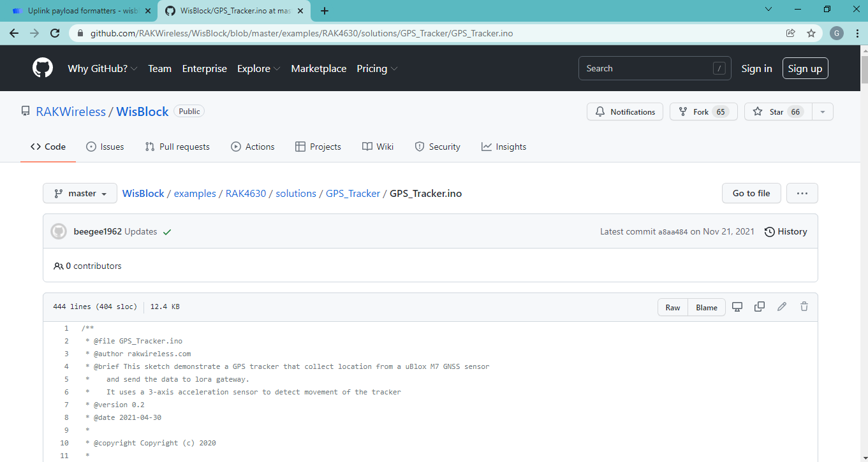
Task: Click the GitHub Octocat logo
Action: (x=43, y=68)
